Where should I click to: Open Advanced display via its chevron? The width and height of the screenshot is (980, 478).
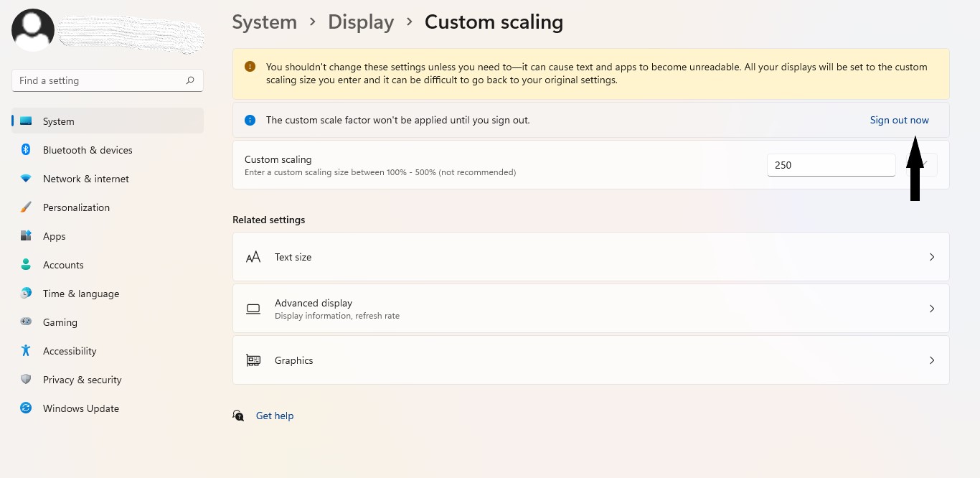tap(932, 309)
